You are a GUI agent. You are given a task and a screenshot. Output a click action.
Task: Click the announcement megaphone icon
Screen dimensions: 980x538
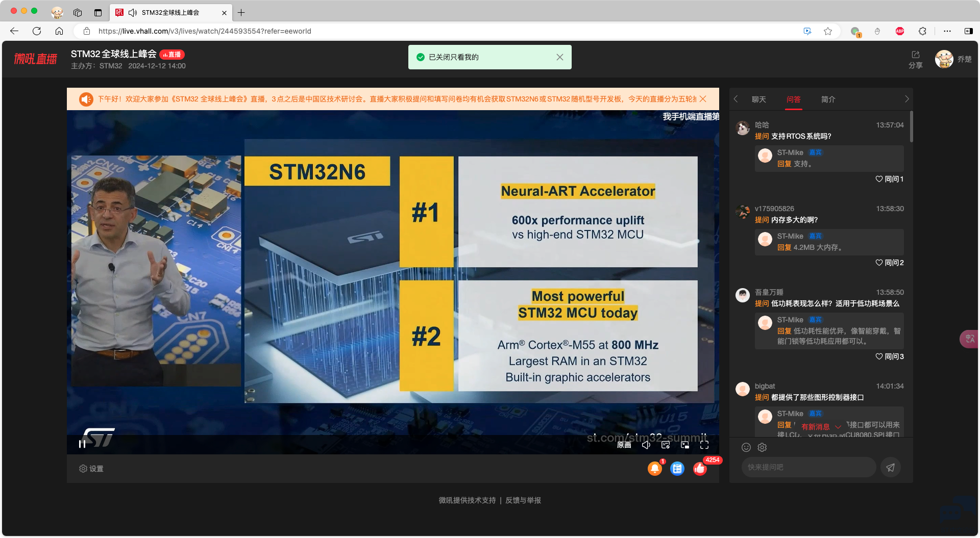click(86, 99)
